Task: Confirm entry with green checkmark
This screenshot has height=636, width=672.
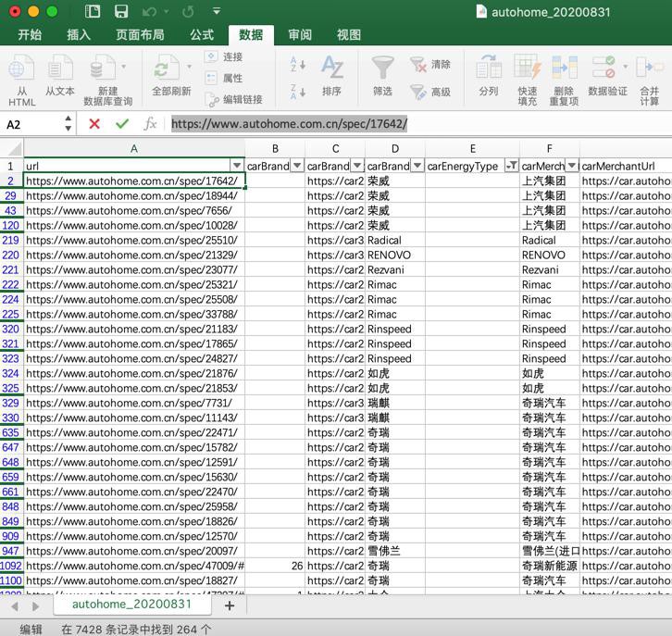Action: tap(122, 124)
